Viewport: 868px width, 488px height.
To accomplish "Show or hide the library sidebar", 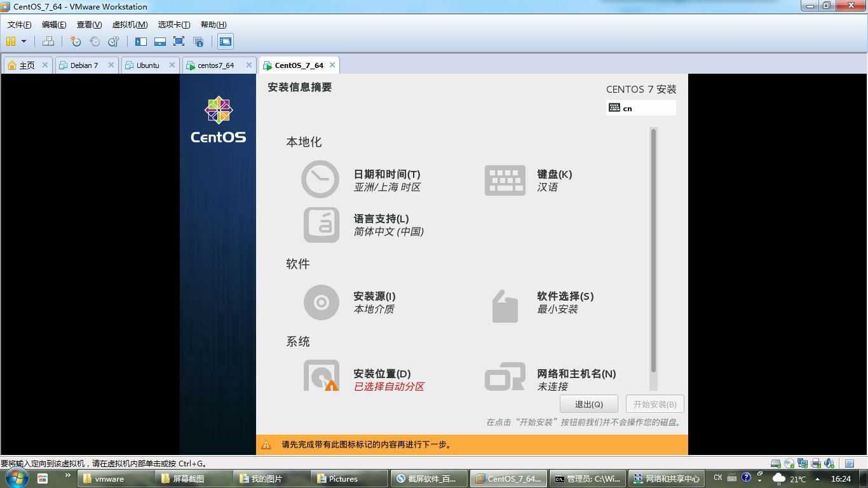I will [x=141, y=41].
